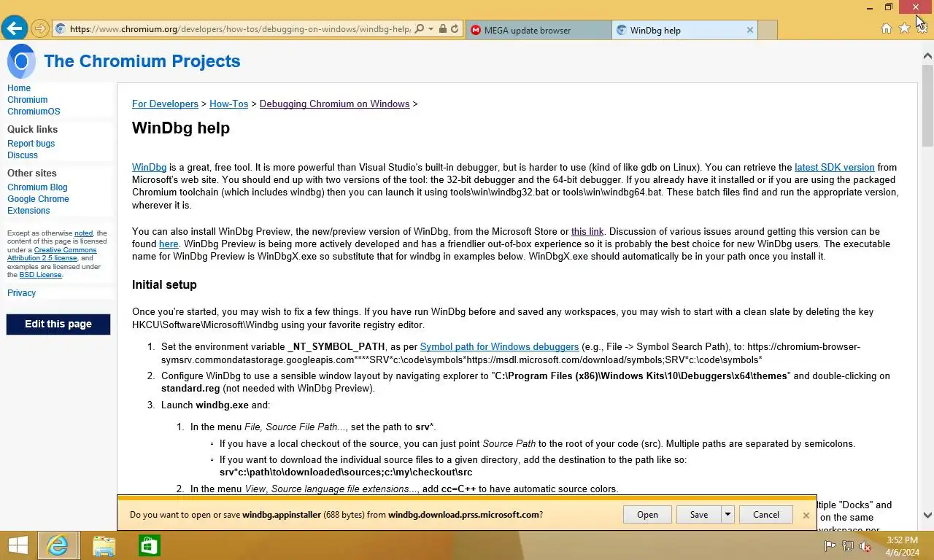Click the Edit this page button
This screenshot has height=560, width=934.
pyautogui.click(x=58, y=324)
